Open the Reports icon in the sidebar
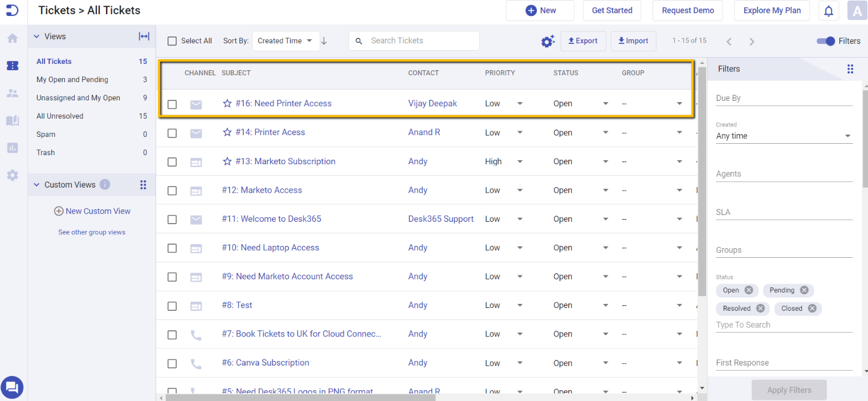The height and width of the screenshot is (401, 868). click(x=12, y=148)
